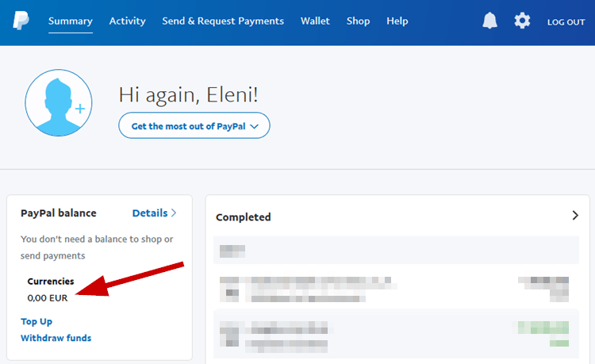The height and width of the screenshot is (364, 595).
Task: Open the Shop tab
Action: 359,21
